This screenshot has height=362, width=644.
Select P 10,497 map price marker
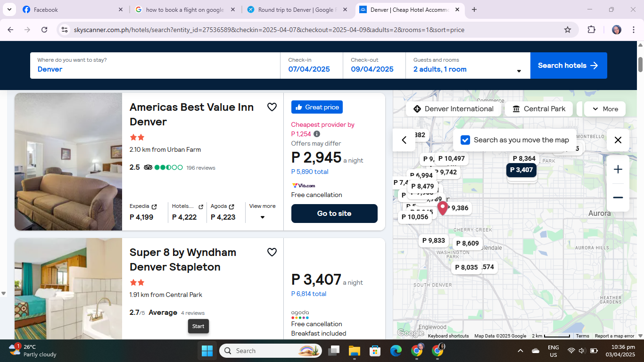point(451,159)
